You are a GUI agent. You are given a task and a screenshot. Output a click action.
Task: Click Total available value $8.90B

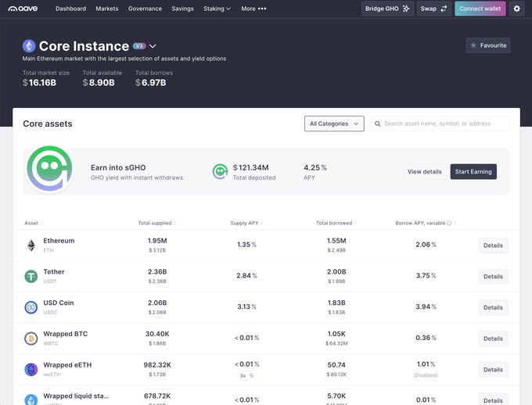[99, 82]
